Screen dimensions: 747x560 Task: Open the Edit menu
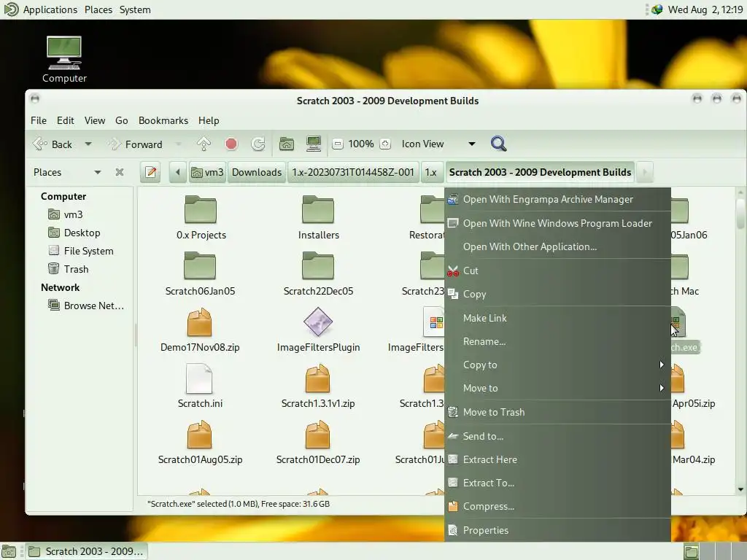pyautogui.click(x=65, y=120)
